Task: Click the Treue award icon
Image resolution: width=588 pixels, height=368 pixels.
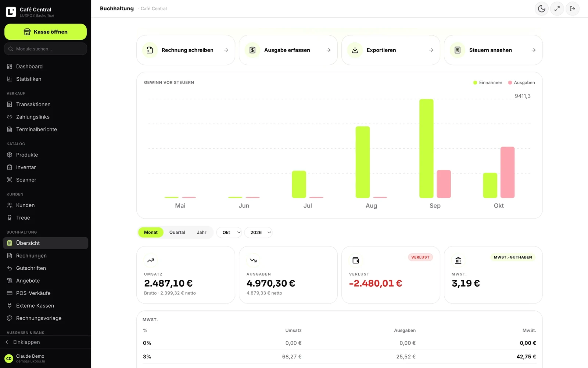Action: 10,218
